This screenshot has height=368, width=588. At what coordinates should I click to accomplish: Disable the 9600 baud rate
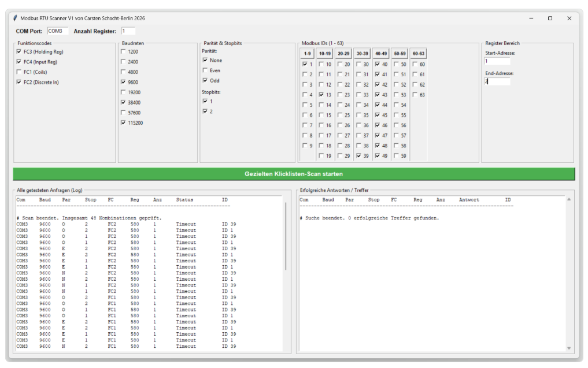123,82
